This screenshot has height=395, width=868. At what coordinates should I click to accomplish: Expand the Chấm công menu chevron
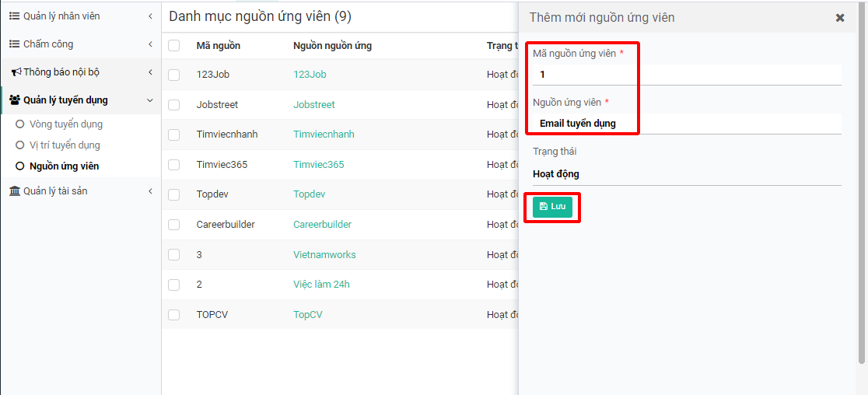click(150, 44)
